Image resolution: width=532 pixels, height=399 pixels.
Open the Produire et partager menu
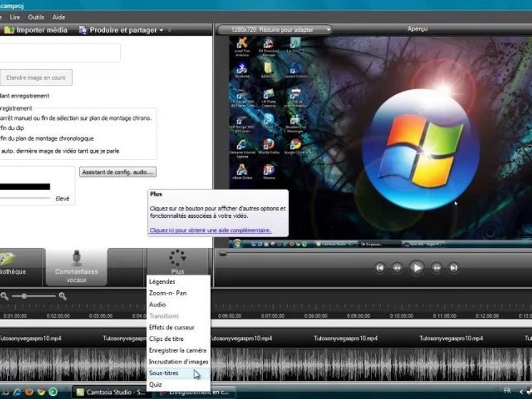click(x=121, y=30)
